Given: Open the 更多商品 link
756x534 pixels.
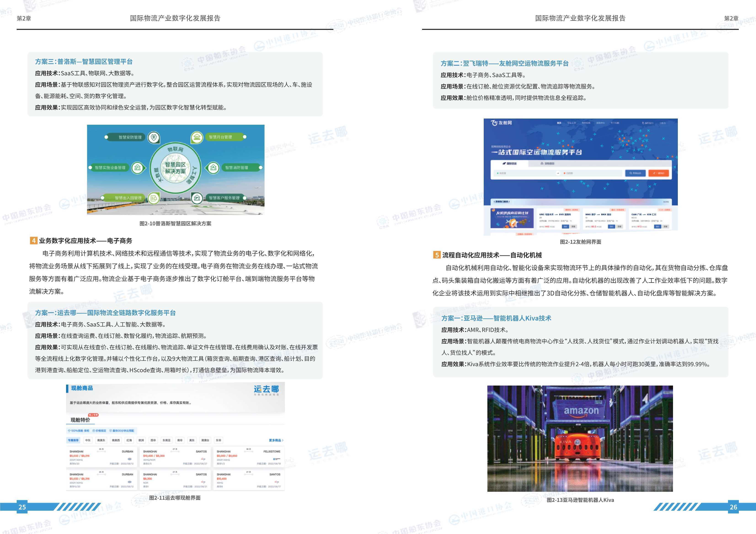Looking at the screenshot, I should tap(276, 440).
